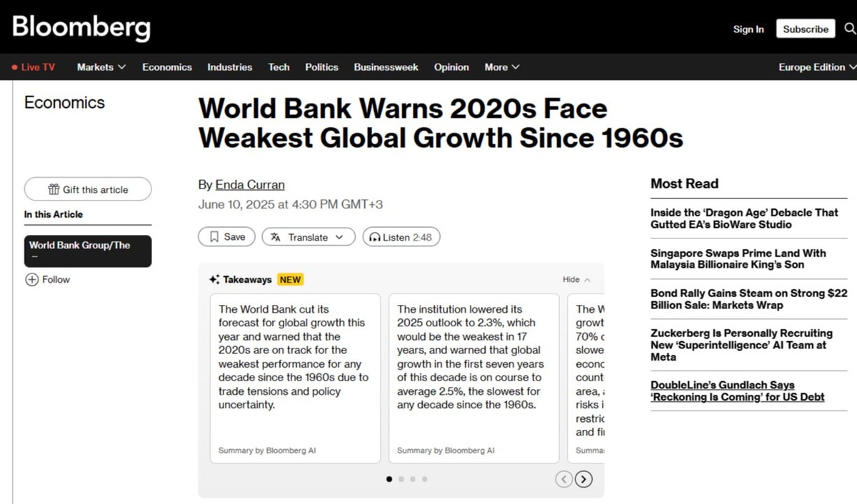This screenshot has height=504, width=857.
Task: Open the Europe Edition selector
Action: pyautogui.click(x=817, y=67)
